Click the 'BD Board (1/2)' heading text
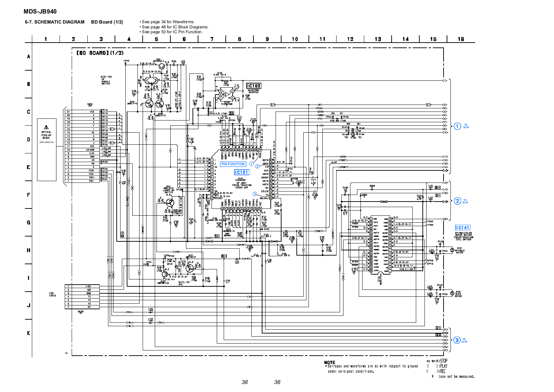The width and height of the screenshot is (554, 392). (x=107, y=22)
